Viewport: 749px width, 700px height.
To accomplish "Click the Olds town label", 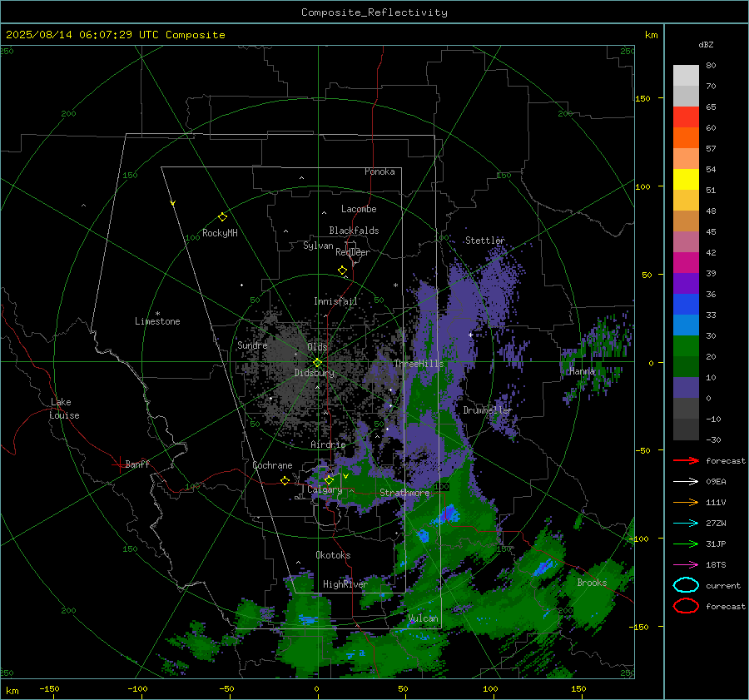I will coord(317,347).
